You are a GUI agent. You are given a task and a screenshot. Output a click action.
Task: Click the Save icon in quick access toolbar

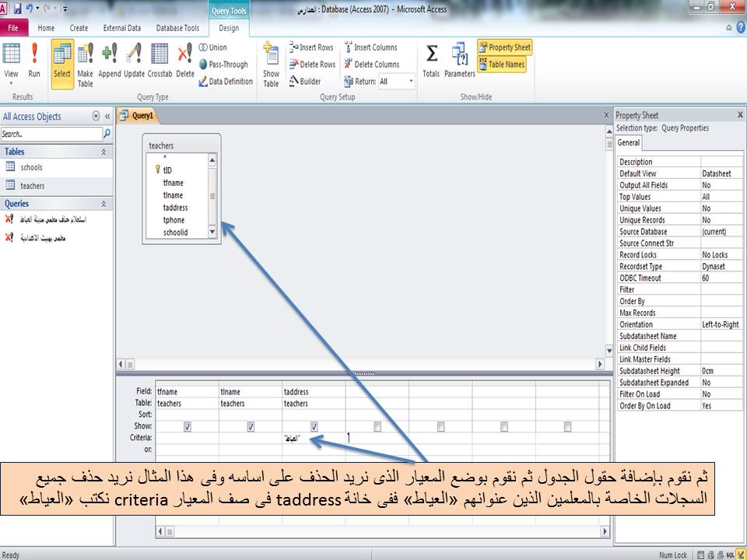tap(17, 8)
